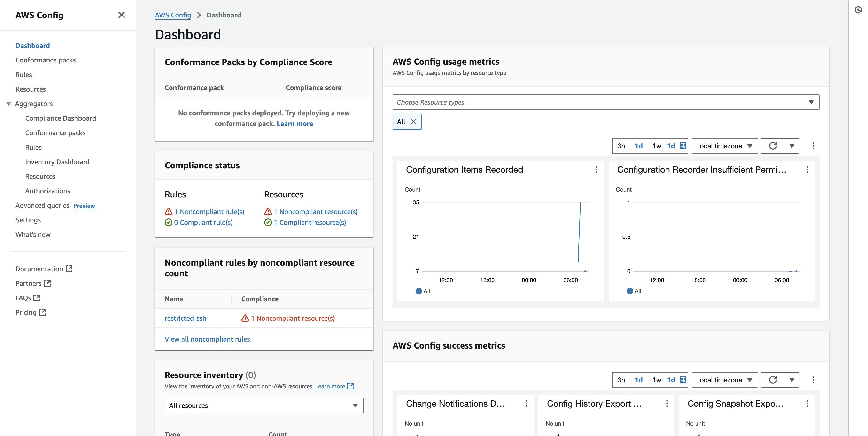This screenshot has height=436, width=868.
Task: Click AWS Config breadcrumb link
Action: (173, 15)
